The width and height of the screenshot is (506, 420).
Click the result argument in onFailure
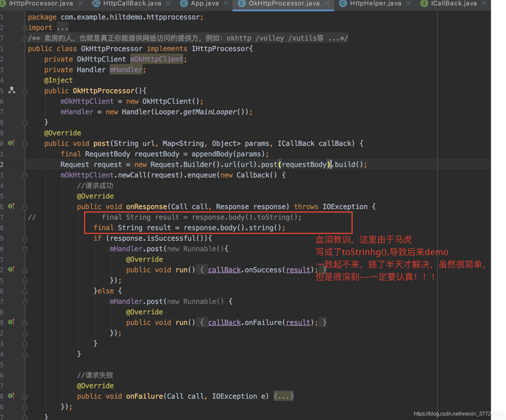point(298,322)
